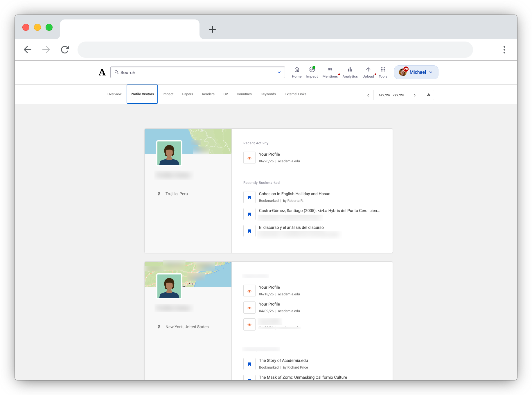
Task: Open the Tools grid icon
Action: 383,70
